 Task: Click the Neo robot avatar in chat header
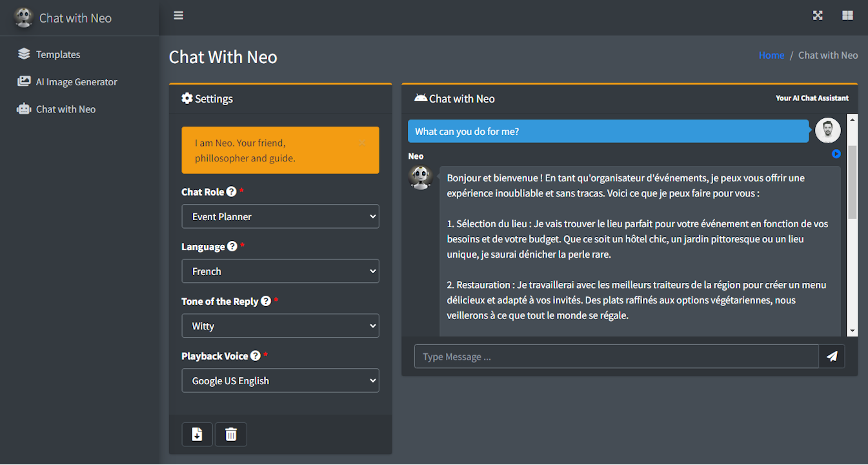pyautogui.click(x=421, y=98)
